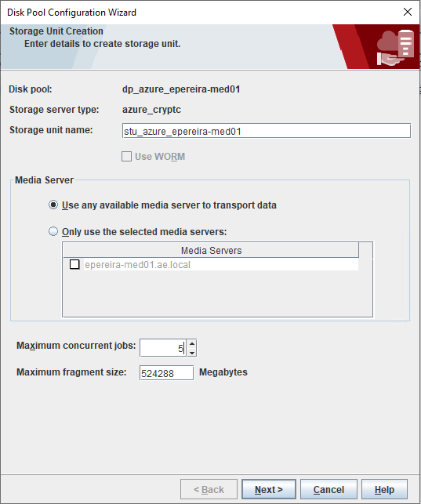Click the 'Only use the selected media servers' label
The image size is (421, 504).
(x=144, y=232)
